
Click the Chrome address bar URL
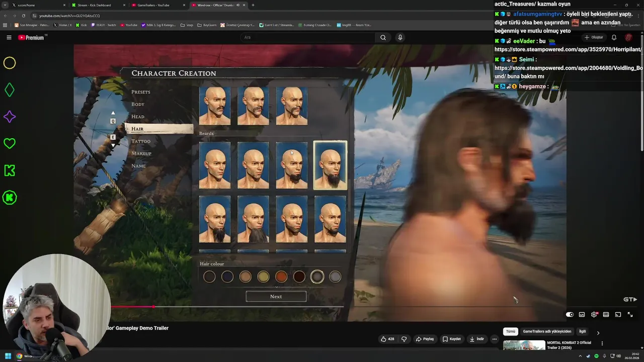pos(69,16)
